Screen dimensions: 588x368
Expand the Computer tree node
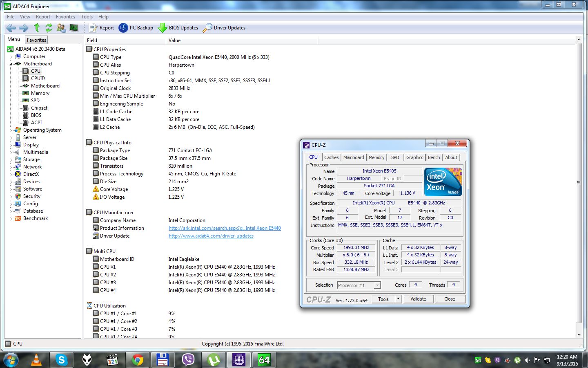tap(11, 56)
